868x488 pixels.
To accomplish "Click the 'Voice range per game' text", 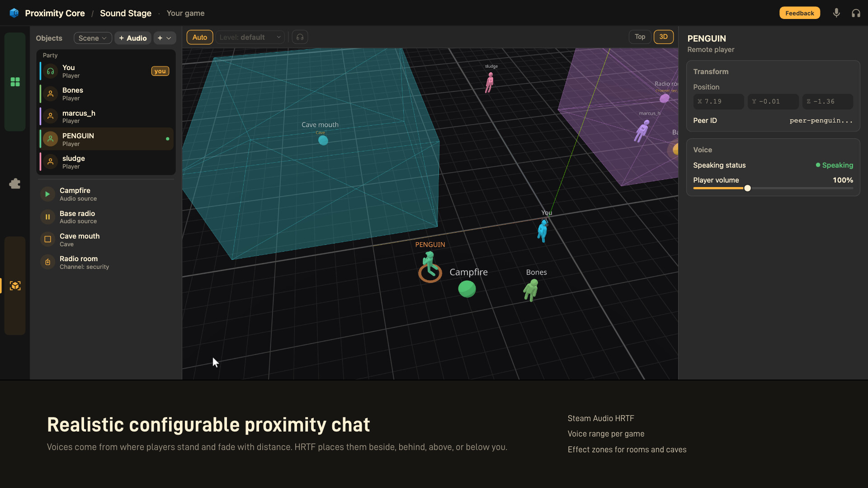I will 606,434.
